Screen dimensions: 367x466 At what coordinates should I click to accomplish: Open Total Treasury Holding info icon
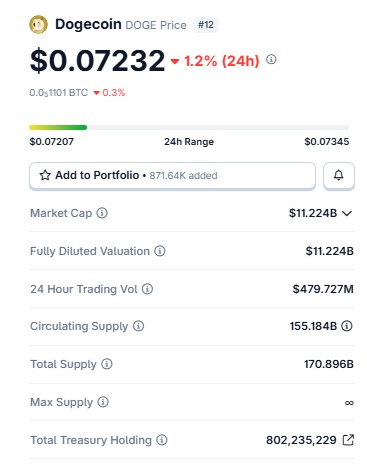[162, 440]
